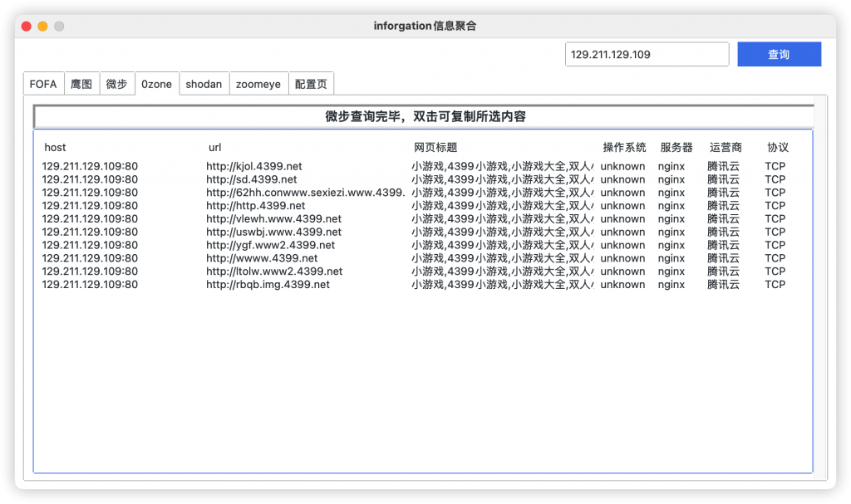Select the URL http://sd.4399.net
Image resolution: width=851 pixels, height=504 pixels.
click(250, 179)
